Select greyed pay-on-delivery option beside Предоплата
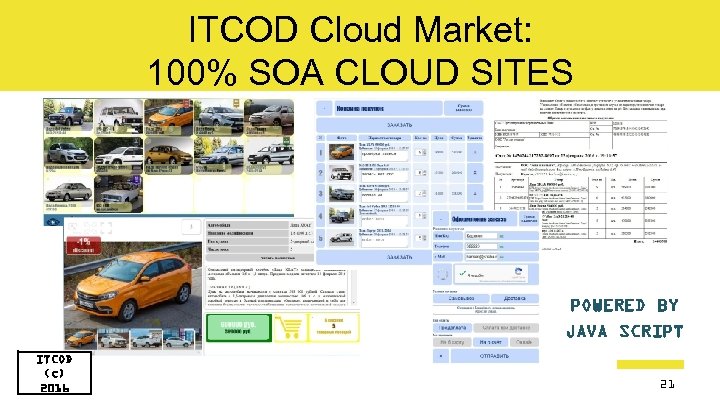720x405 pixels. (x=506, y=328)
